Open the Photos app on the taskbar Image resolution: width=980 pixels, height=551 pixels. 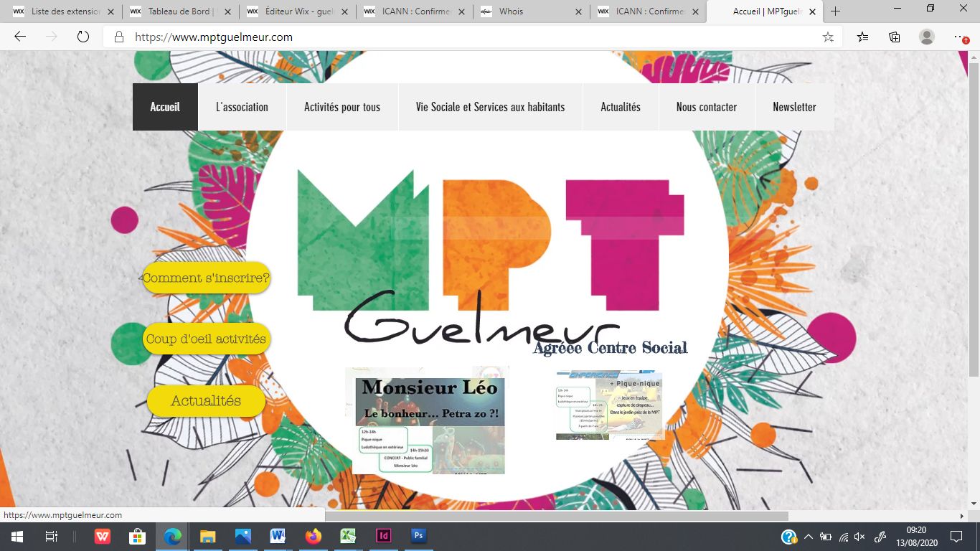click(243, 537)
